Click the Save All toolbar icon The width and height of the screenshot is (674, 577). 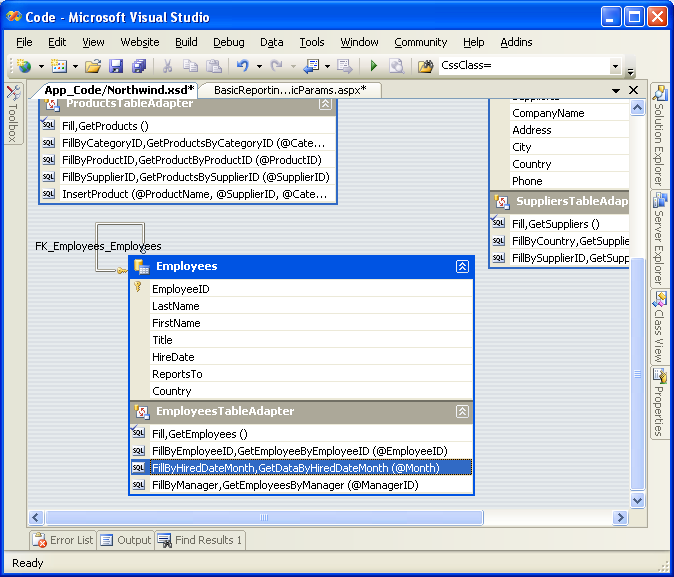(138, 66)
